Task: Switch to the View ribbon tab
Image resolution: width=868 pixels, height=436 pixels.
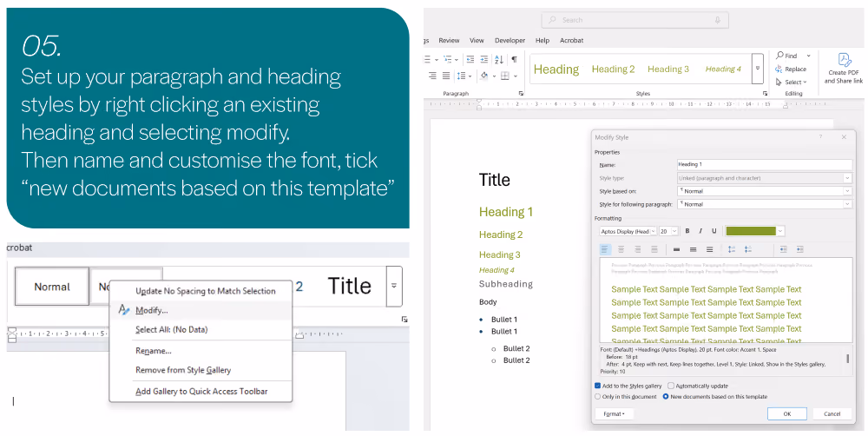Action: click(477, 41)
